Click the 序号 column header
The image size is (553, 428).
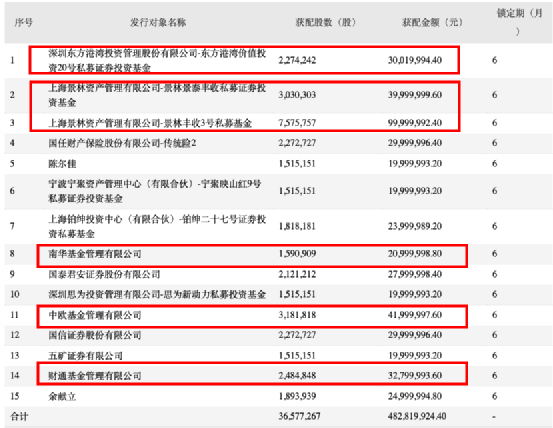[x=23, y=23]
